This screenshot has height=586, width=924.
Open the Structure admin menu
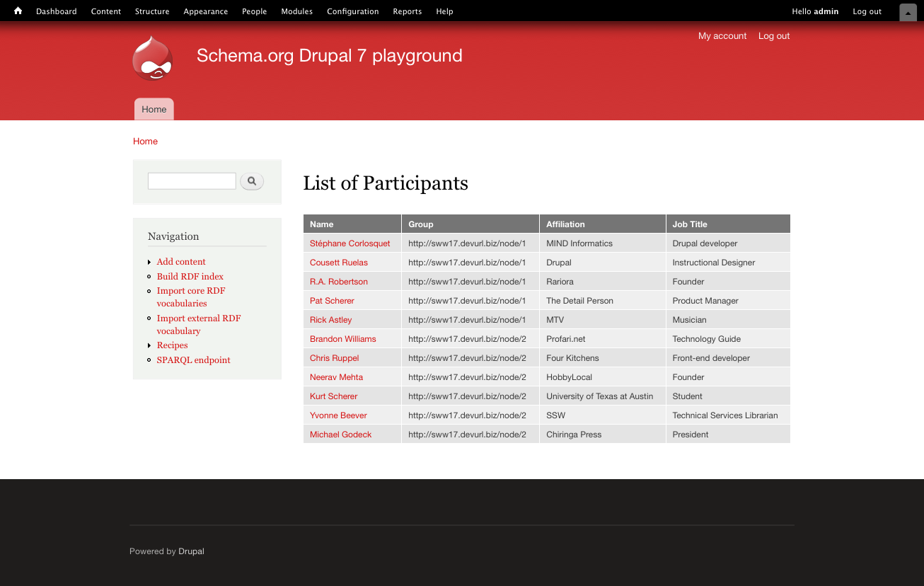point(152,11)
